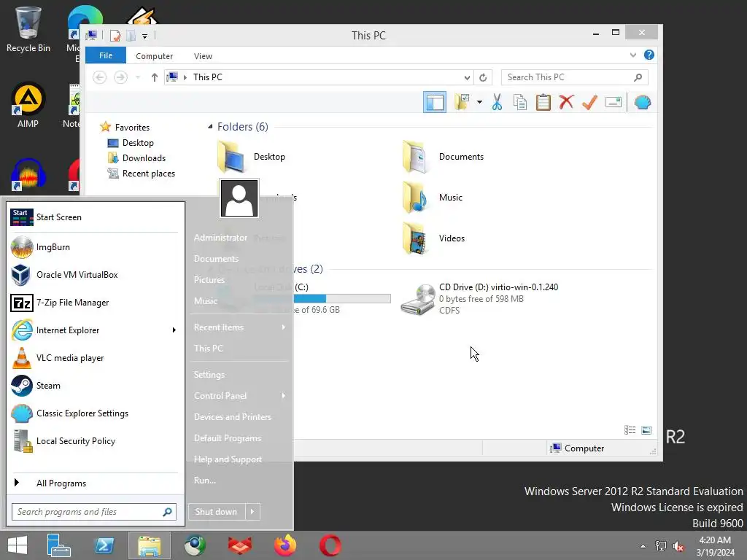Open Classic Explorer Settings in start menu

click(94, 413)
